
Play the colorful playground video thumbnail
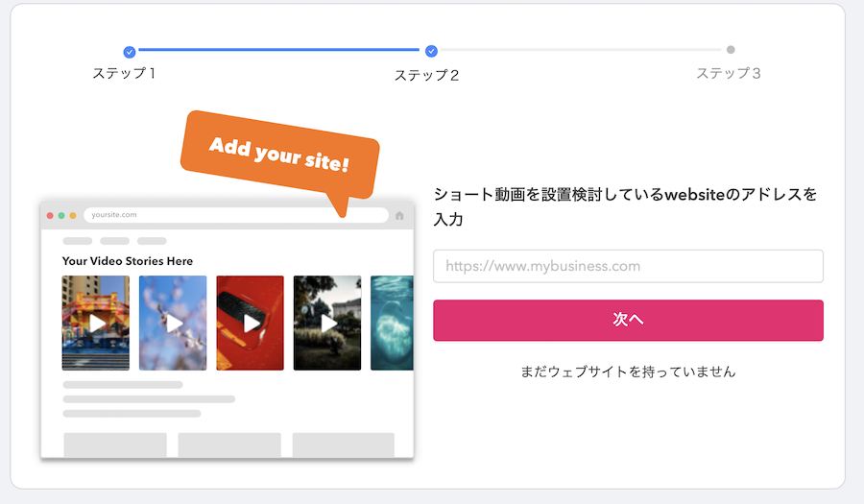pos(96,323)
